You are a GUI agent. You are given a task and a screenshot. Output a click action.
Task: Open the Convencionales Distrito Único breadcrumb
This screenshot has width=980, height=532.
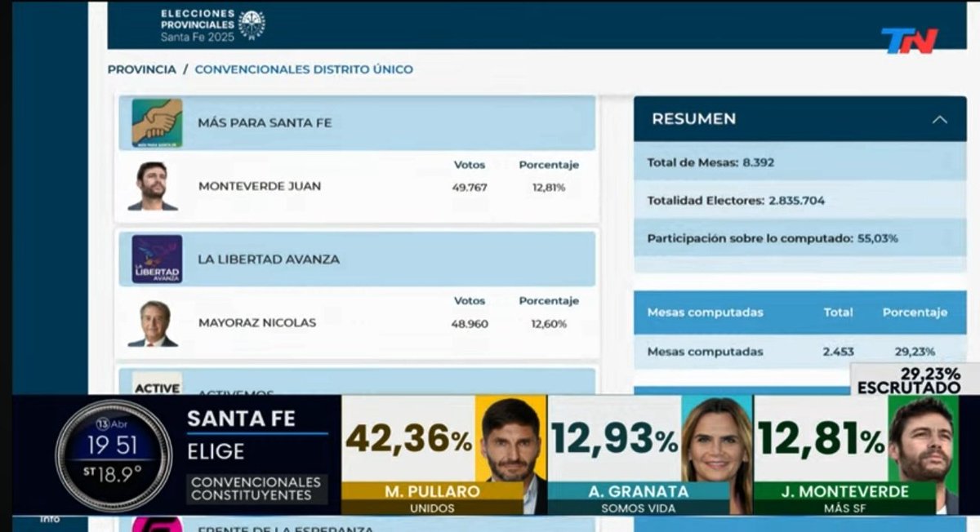pyautogui.click(x=304, y=69)
